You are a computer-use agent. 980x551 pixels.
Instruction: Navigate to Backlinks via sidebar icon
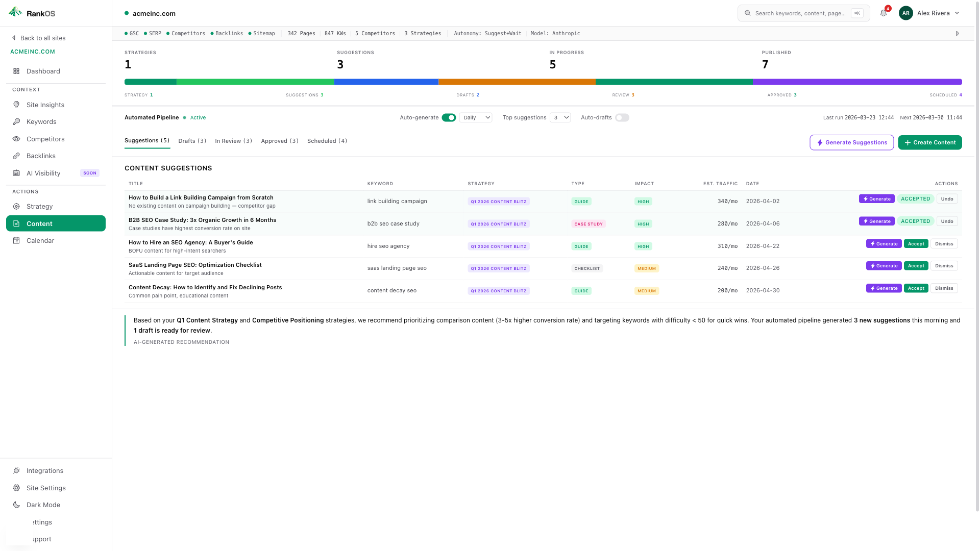(x=41, y=156)
